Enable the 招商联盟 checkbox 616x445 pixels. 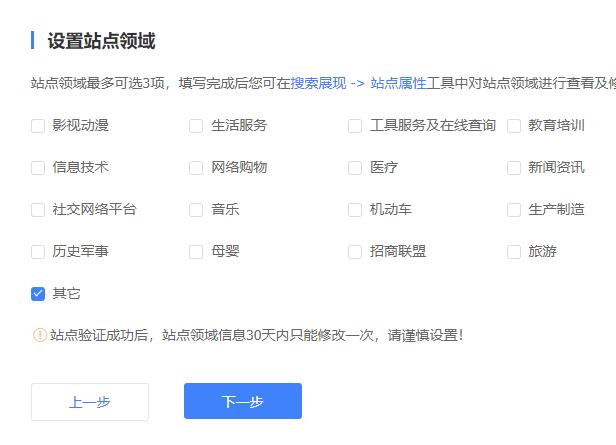point(355,252)
